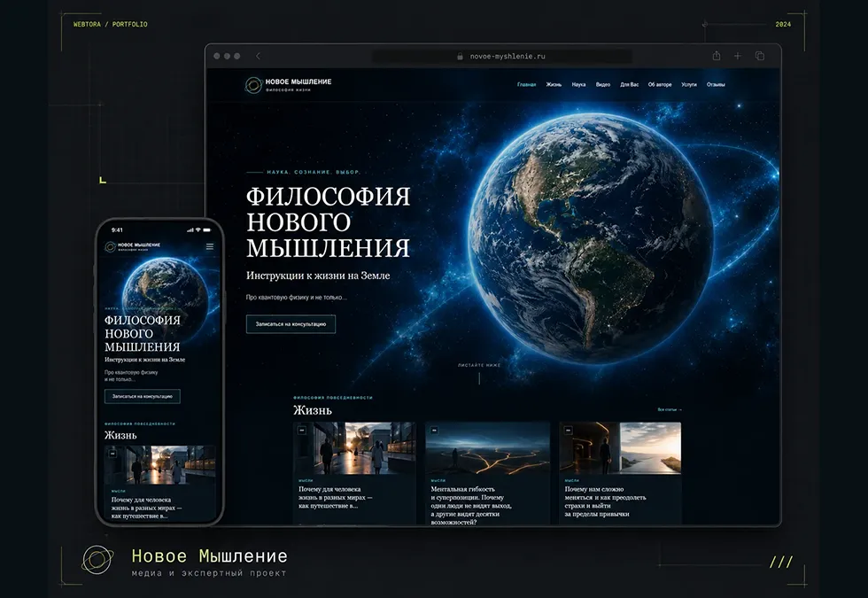Click bookmark icon on first desktop article card
This screenshot has width=868, height=598.
tap(302, 431)
